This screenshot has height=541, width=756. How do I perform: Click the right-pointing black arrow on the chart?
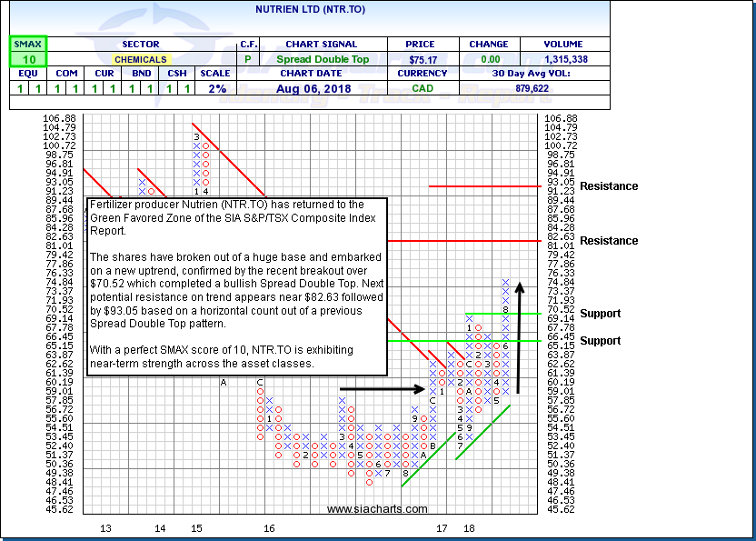[382, 389]
